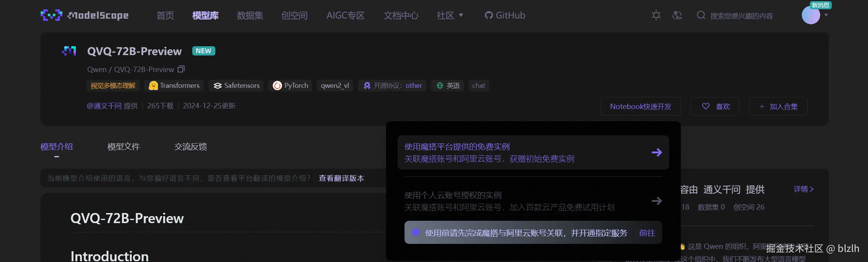Click the PyTorch tag
This screenshot has width=868, height=262.
coord(290,86)
